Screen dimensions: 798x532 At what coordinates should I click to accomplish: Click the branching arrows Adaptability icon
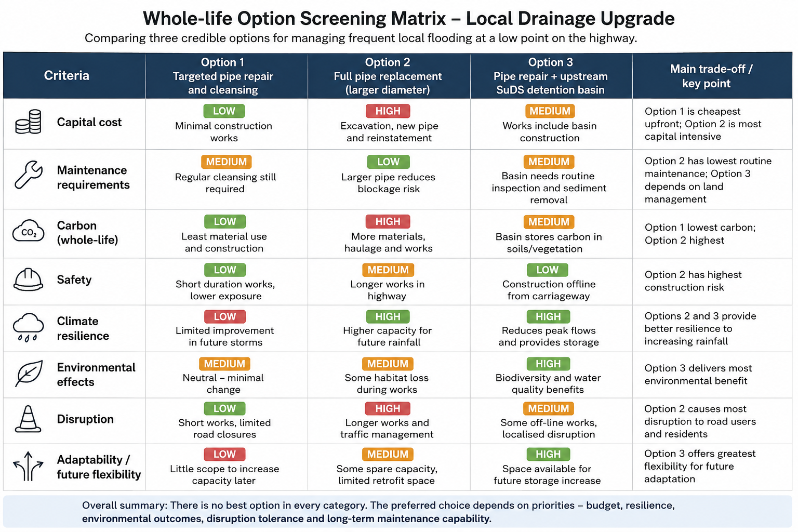point(28,466)
